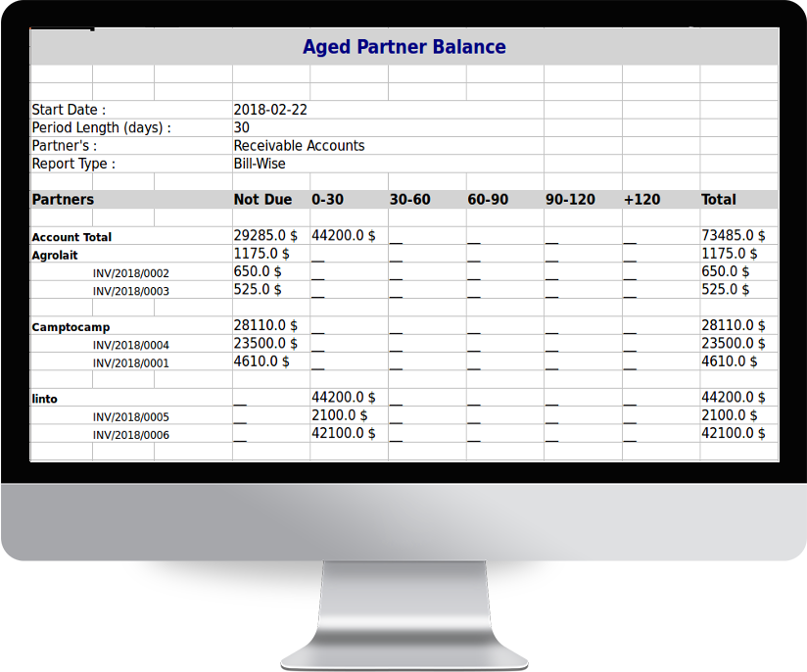This screenshot has width=807, height=672.
Task: Click the 0-30 column header
Action: click(327, 200)
